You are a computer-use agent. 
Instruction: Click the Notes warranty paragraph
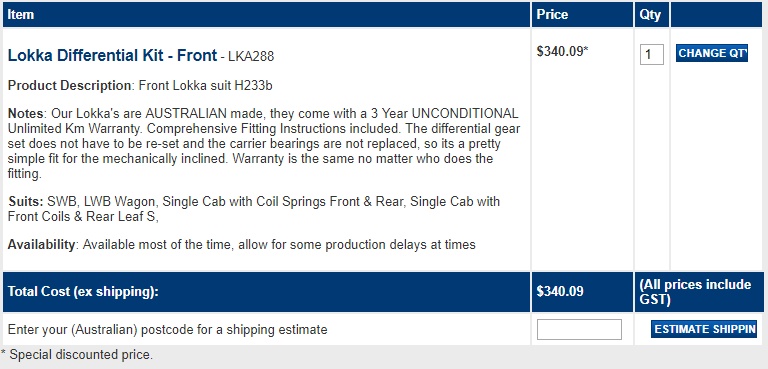pos(264,144)
